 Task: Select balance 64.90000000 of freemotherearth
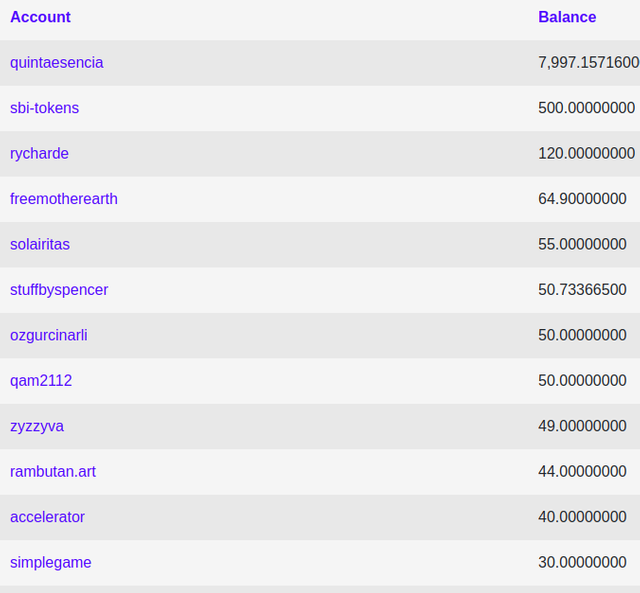click(582, 199)
